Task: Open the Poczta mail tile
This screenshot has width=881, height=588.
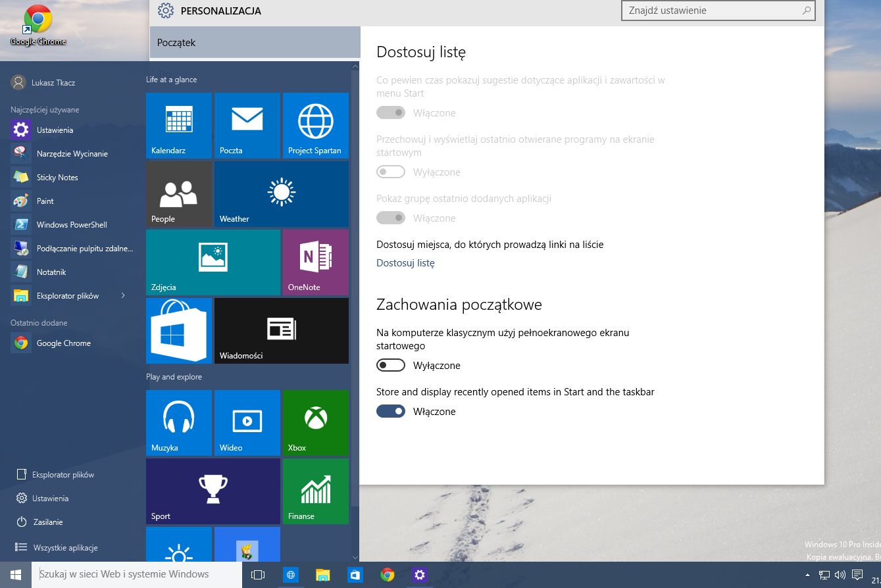Action: (247, 126)
